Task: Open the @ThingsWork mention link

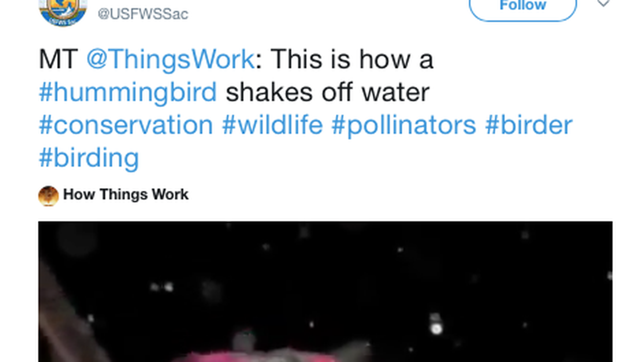Action: 170,59
